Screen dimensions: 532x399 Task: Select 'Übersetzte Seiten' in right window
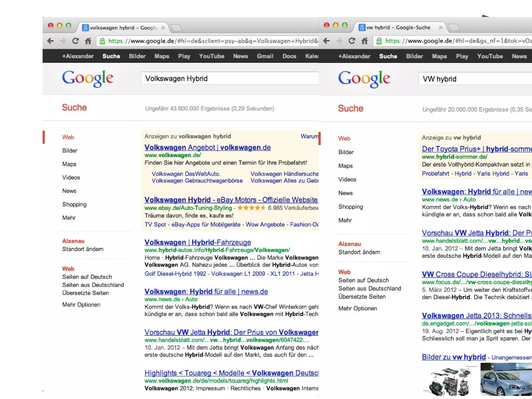click(x=362, y=297)
